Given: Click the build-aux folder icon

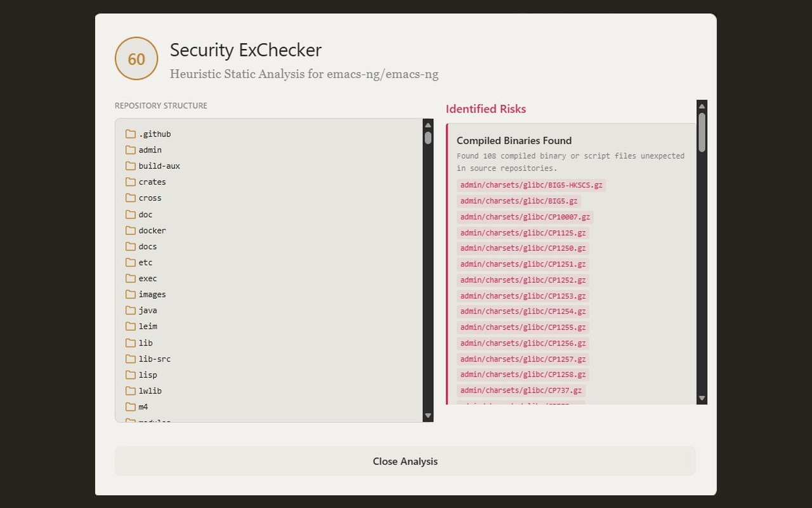Looking at the screenshot, I should coord(131,166).
